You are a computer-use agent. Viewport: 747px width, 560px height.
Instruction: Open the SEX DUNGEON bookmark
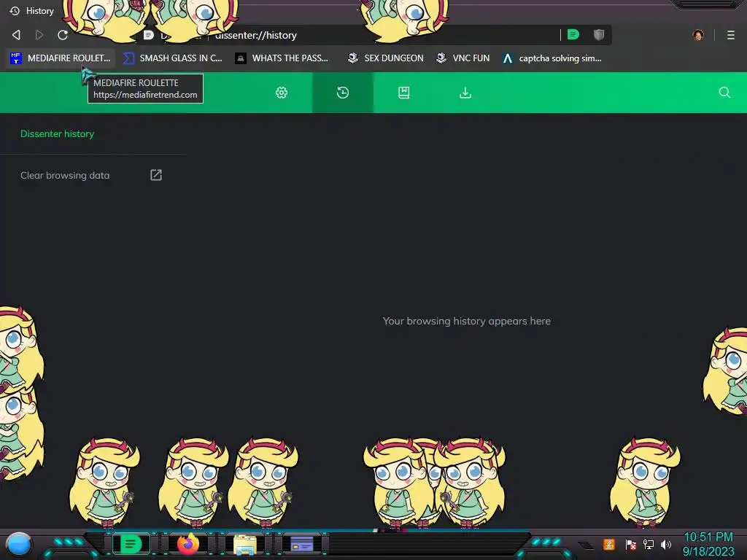[386, 58]
